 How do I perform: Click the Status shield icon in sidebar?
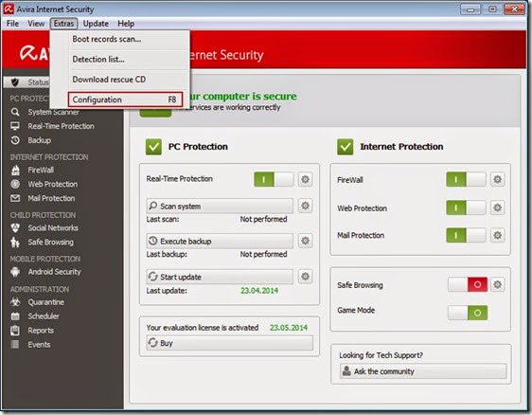click(14, 81)
